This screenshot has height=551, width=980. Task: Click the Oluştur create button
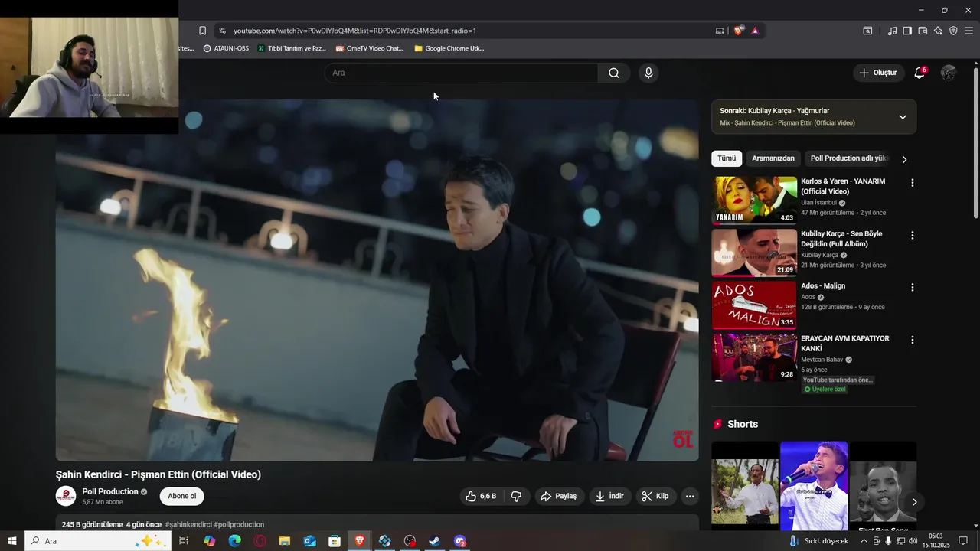coord(878,73)
